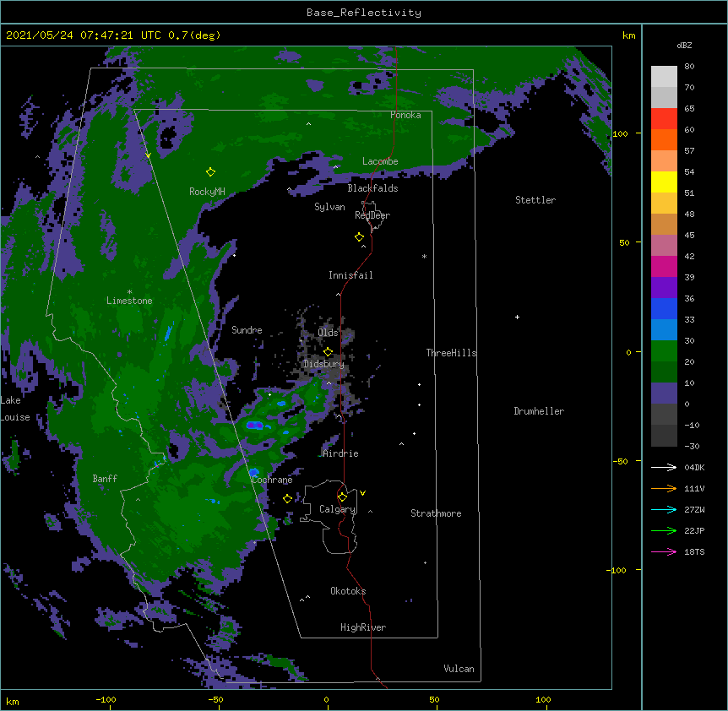
Task: Select yellow diamond marker above RockyMH
Action: tap(210, 172)
